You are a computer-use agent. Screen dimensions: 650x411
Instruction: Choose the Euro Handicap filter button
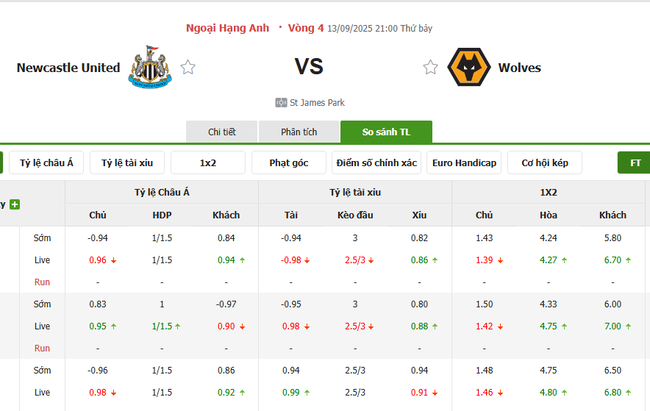point(464,163)
